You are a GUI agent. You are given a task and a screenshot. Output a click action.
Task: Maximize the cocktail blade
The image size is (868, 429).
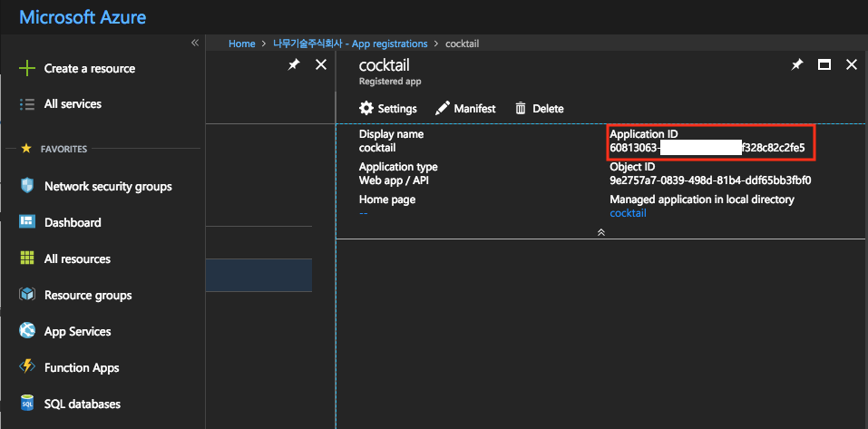(x=824, y=64)
